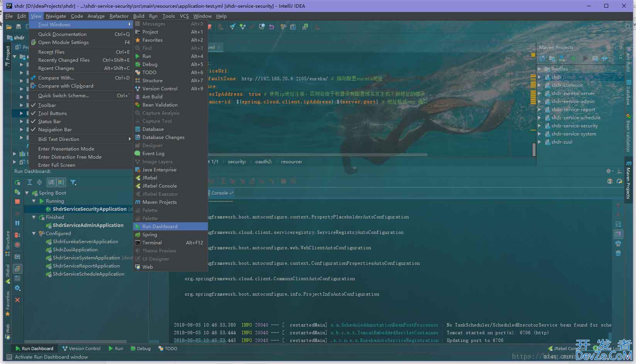Toggle offline mode icon in Maven Projects toolbar
This screenshot has width=636, height=364.
pos(605,59)
